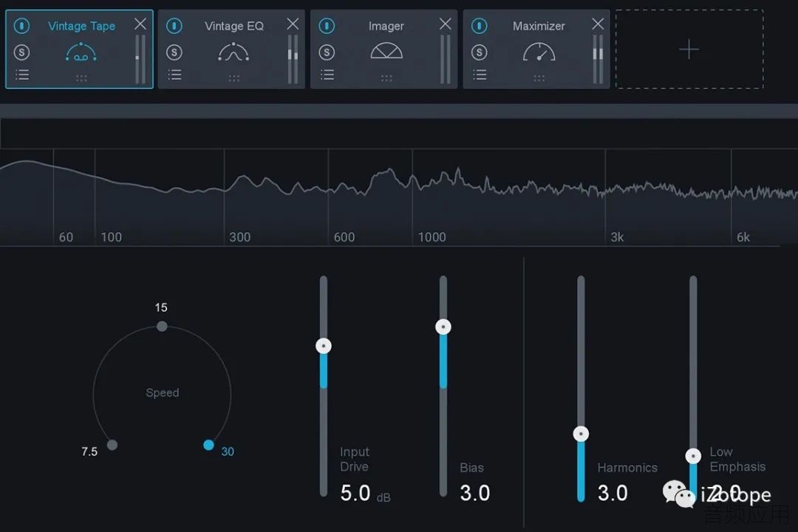Adjust the Vintage EQ module gain meter
This screenshot has width=798, height=532.
tap(293, 59)
